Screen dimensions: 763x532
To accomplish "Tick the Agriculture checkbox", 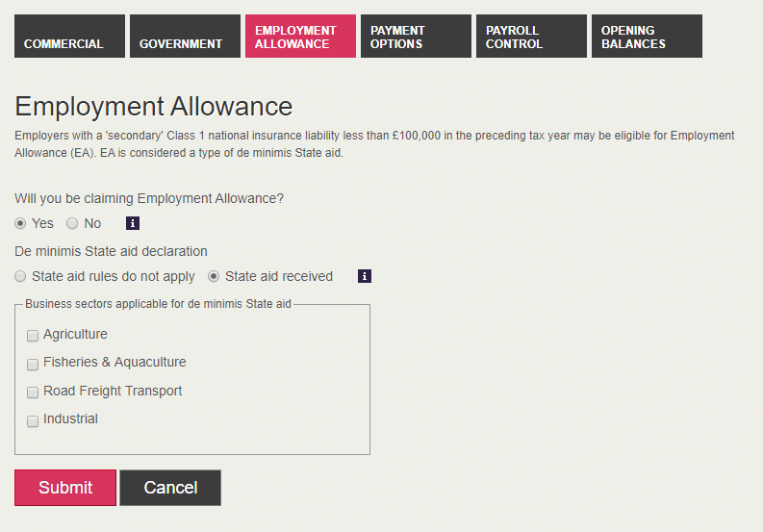I will (x=33, y=336).
